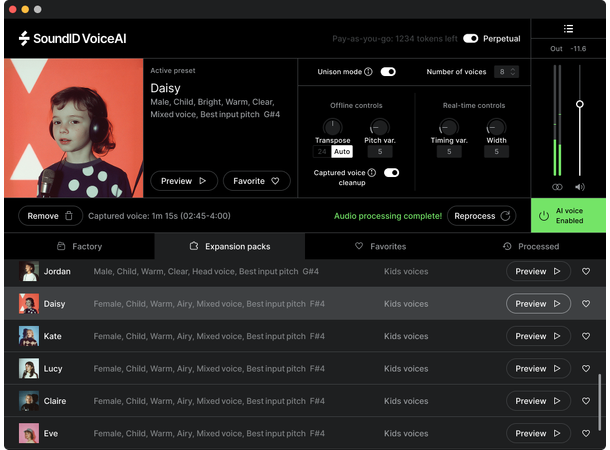Click the Transpose value field showing 24
The width and height of the screenshot is (610, 450).
322,151
